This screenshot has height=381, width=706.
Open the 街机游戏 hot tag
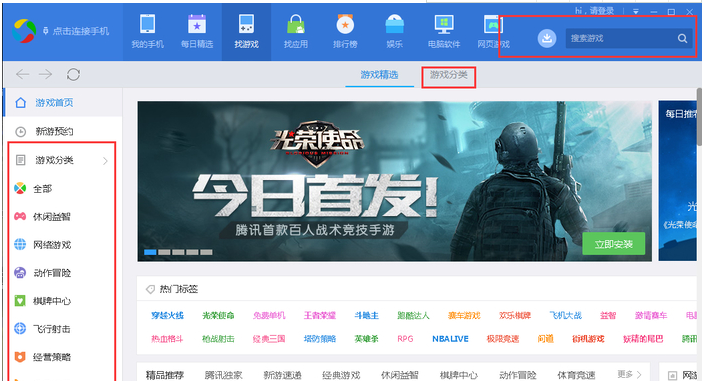[588, 339]
